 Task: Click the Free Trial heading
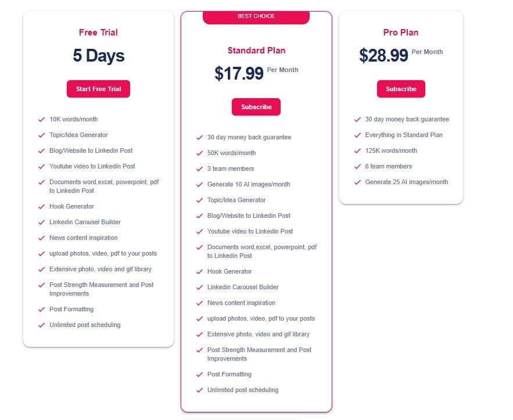pyautogui.click(x=98, y=33)
